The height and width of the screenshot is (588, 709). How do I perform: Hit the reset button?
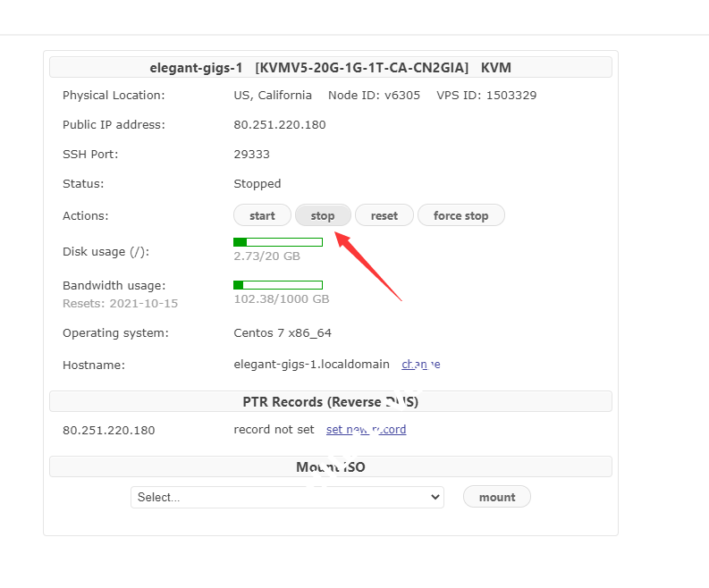pyautogui.click(x=384, y=215)
